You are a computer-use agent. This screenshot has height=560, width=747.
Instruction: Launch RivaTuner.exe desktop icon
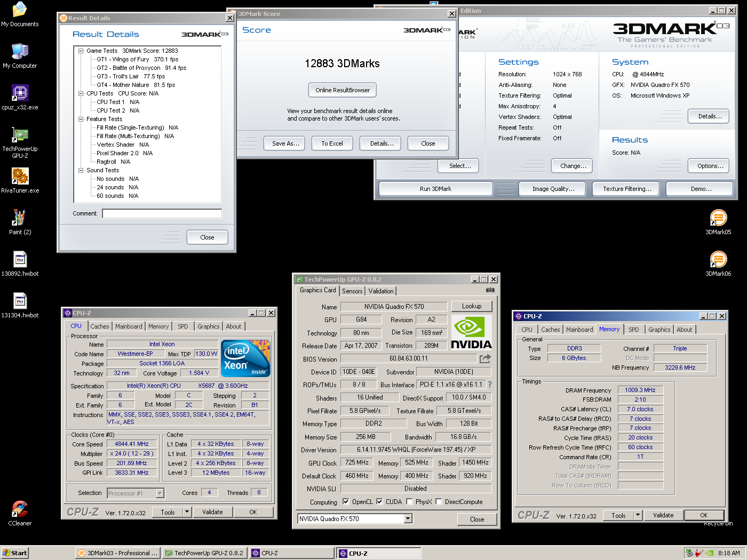click(20, 180)
